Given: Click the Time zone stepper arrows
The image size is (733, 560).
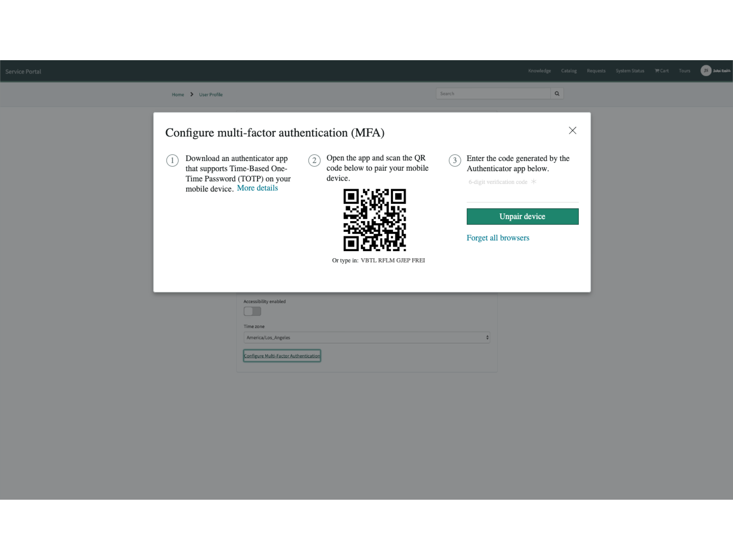Looking at the screenshot, I should pos(487,337).
